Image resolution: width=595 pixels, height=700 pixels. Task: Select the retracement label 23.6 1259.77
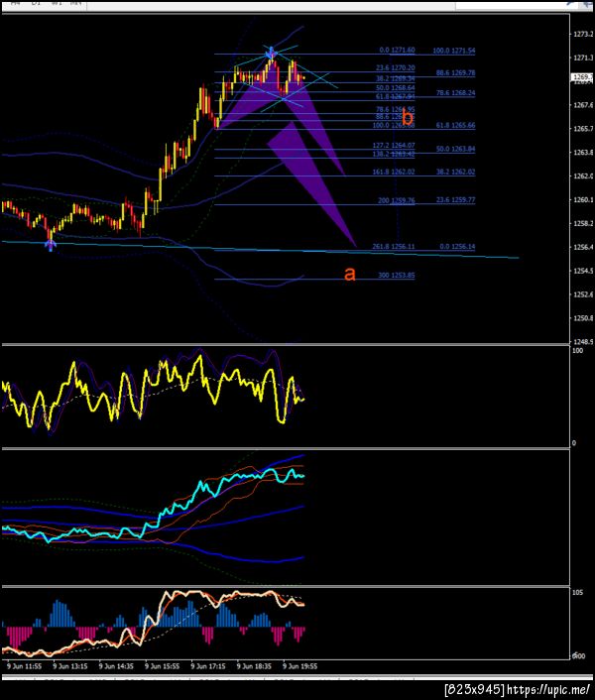tap(455, 200)
